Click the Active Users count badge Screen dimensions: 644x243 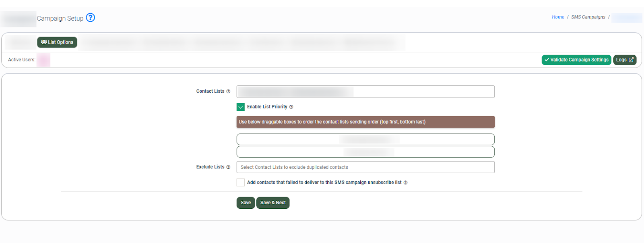(x=43, y=60)
